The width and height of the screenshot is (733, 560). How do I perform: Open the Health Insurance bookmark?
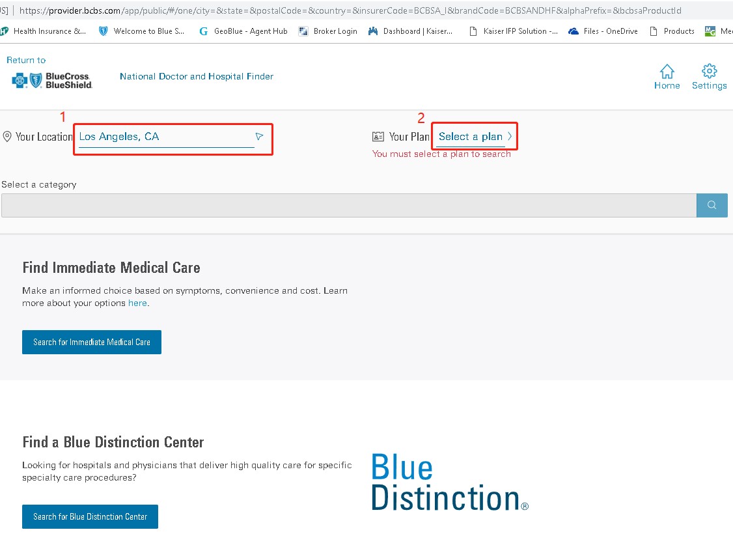44,31
